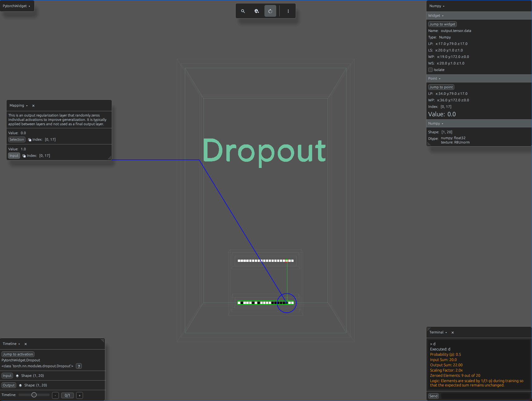Image resolution: width=532 pixels, height=401 pixels.
Task: Collapse the Numpy section header with Shape
Action: [x=479, y=123]
